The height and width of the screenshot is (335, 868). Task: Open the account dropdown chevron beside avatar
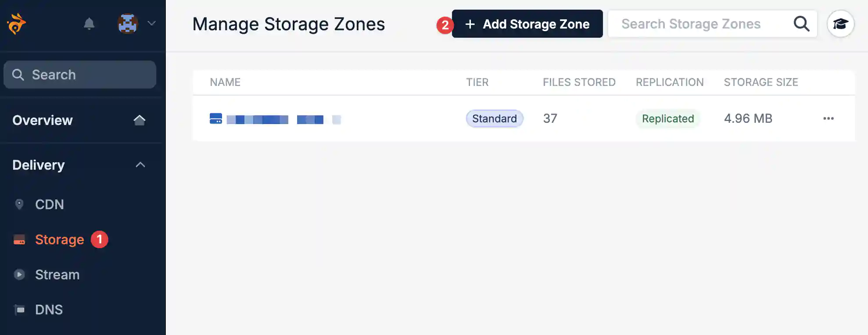tap(152, 24)
